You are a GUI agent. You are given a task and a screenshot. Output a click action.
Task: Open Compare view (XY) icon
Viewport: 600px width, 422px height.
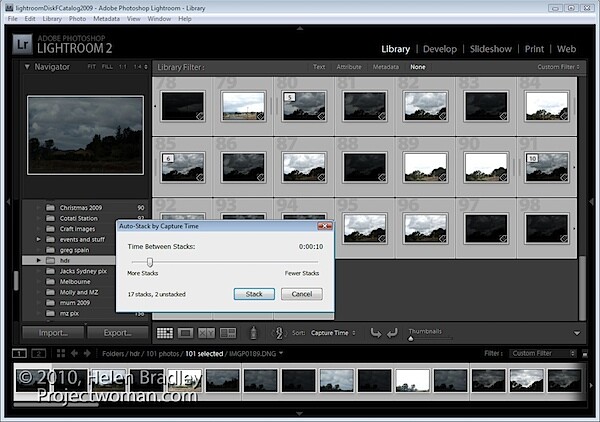(x=206, y=333)
